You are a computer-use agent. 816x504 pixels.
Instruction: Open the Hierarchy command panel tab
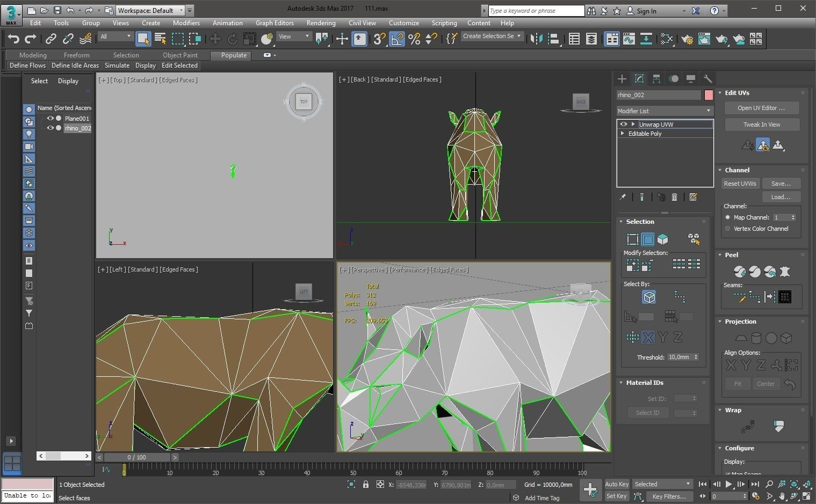coord(656,79)
